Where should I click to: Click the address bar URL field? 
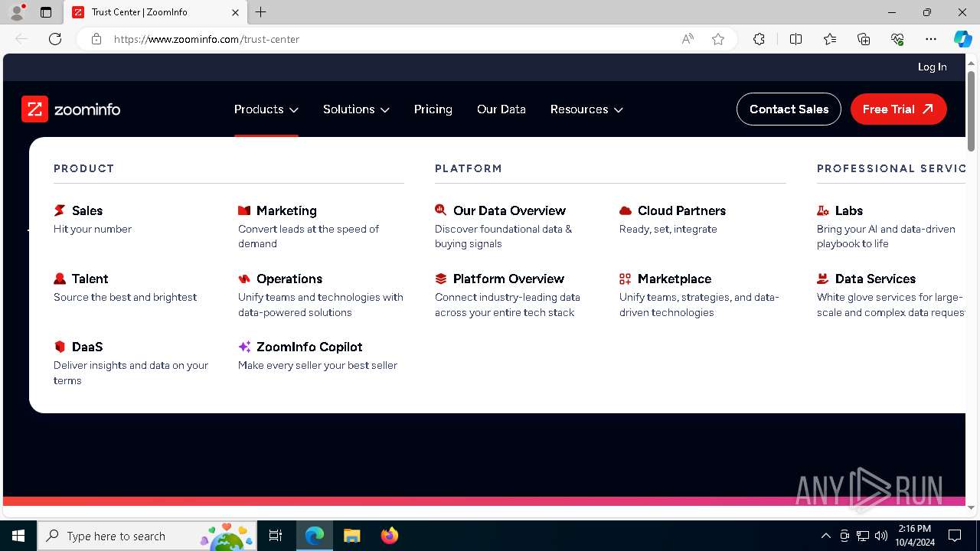click(390, 39)
